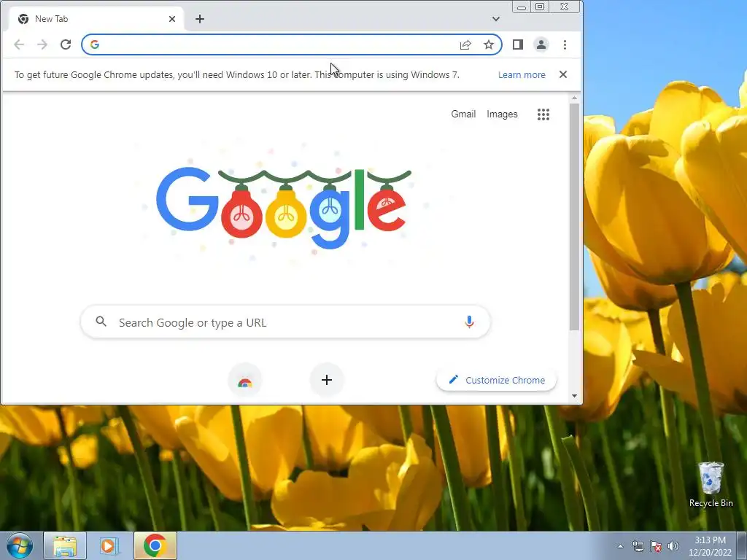Click the magnifier icon in the search box
Screen dimensions: 747x560
101,322
